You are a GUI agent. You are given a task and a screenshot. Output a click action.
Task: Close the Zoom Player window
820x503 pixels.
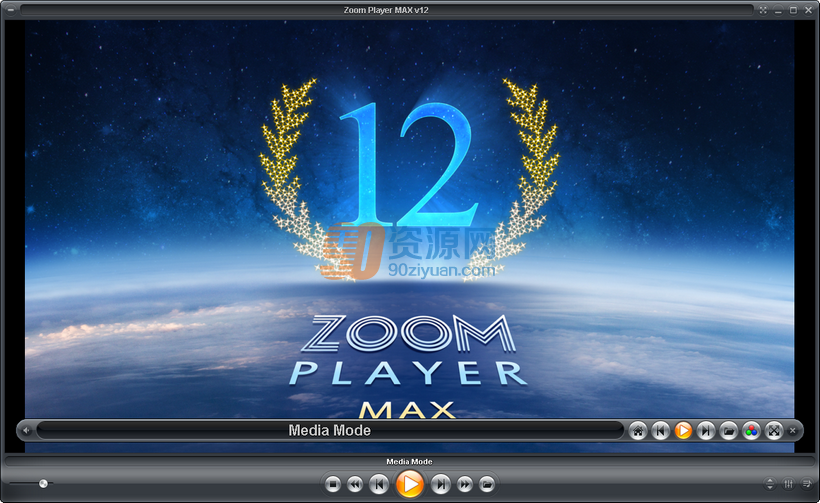click(808, 10)
